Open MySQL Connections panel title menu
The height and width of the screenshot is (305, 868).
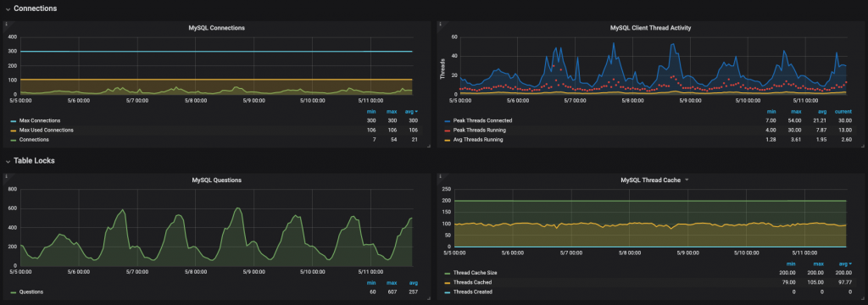[216, 28]
